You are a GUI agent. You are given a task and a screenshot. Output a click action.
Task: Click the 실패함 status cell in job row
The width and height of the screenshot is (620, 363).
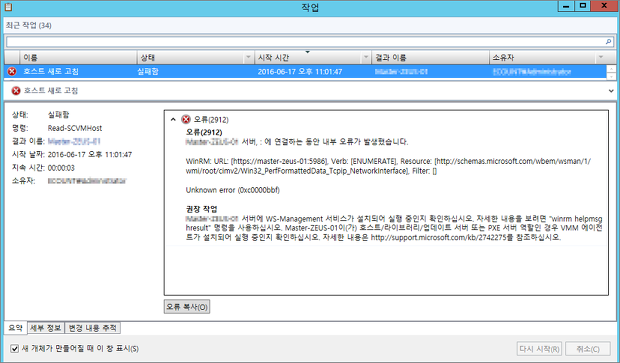pyautogui.click(x=147, y=72)
